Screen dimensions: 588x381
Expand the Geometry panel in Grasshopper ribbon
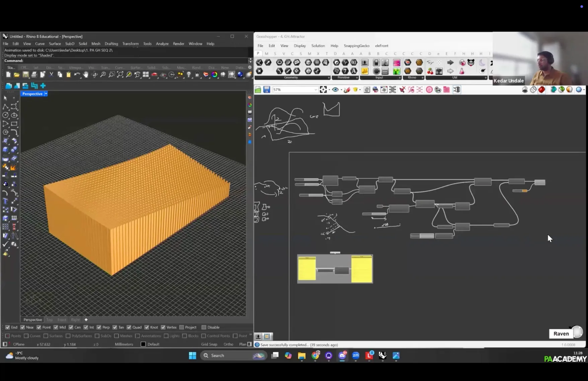click(x=328, y=78)
